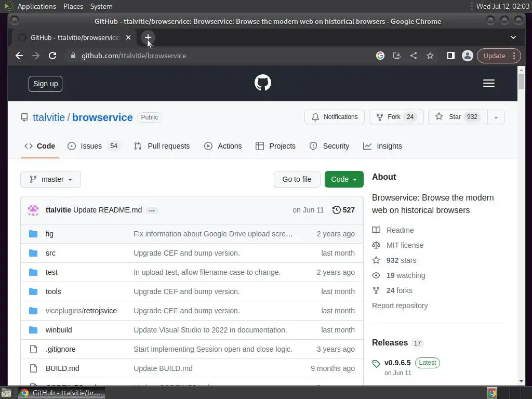Star the repository with Star button
Screen dimensions: 532x399
458,117
